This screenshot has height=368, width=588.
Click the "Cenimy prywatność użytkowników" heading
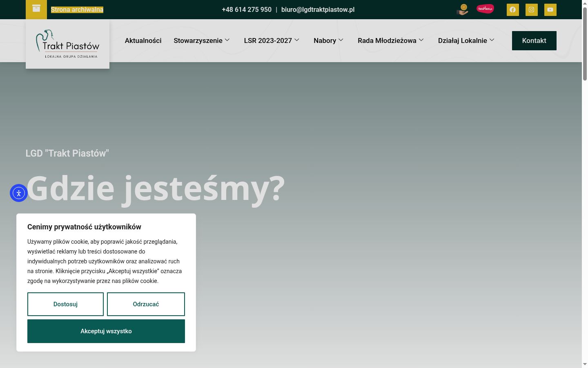click(84, 227)
